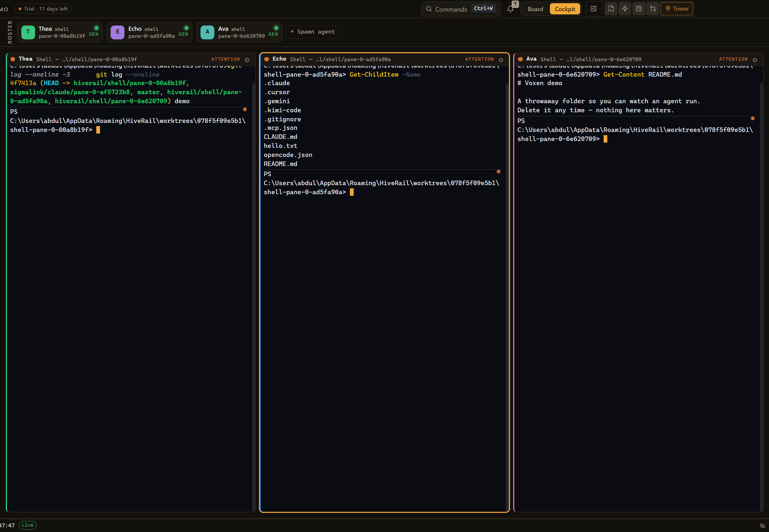The image size is (769, 532).
Task: Click the Ctrl+K shortcut badge
Action: (x=483, y=9)
